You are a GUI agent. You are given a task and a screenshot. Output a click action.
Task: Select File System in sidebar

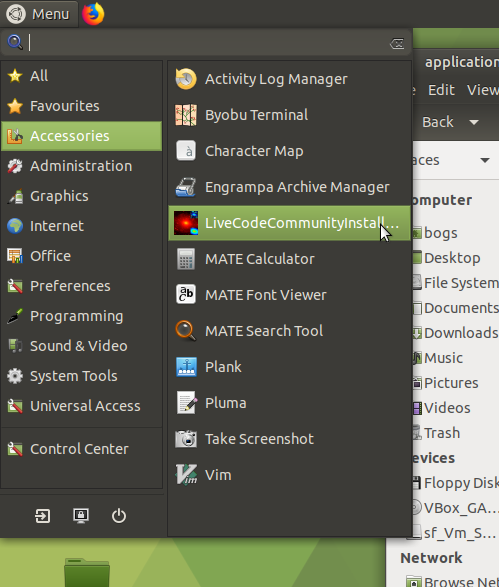[x=456, y=283]
